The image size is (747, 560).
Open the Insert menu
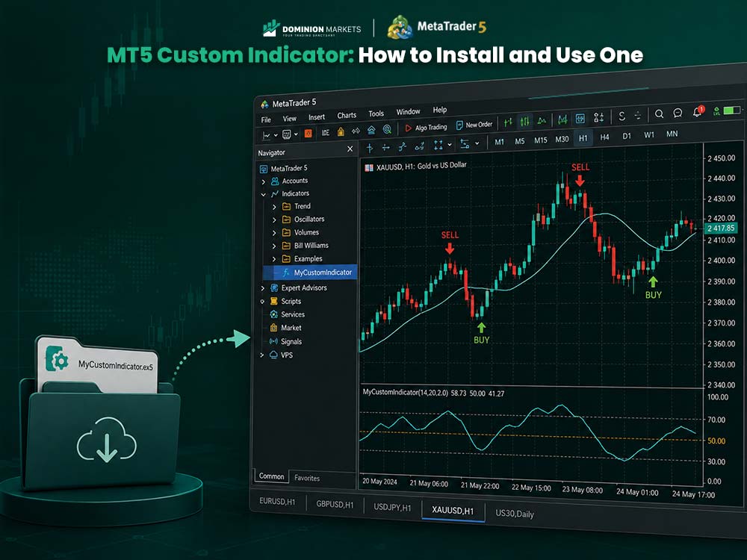316,116
